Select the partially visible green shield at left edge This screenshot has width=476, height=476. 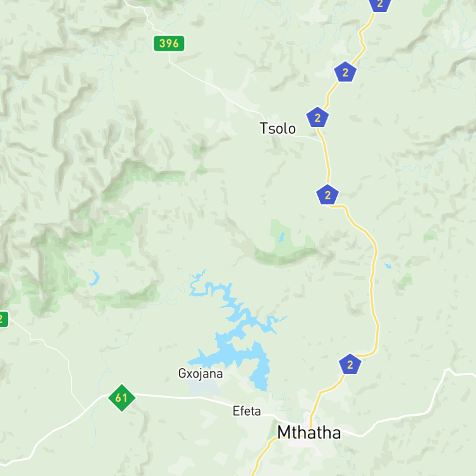(x=4, y=319)
